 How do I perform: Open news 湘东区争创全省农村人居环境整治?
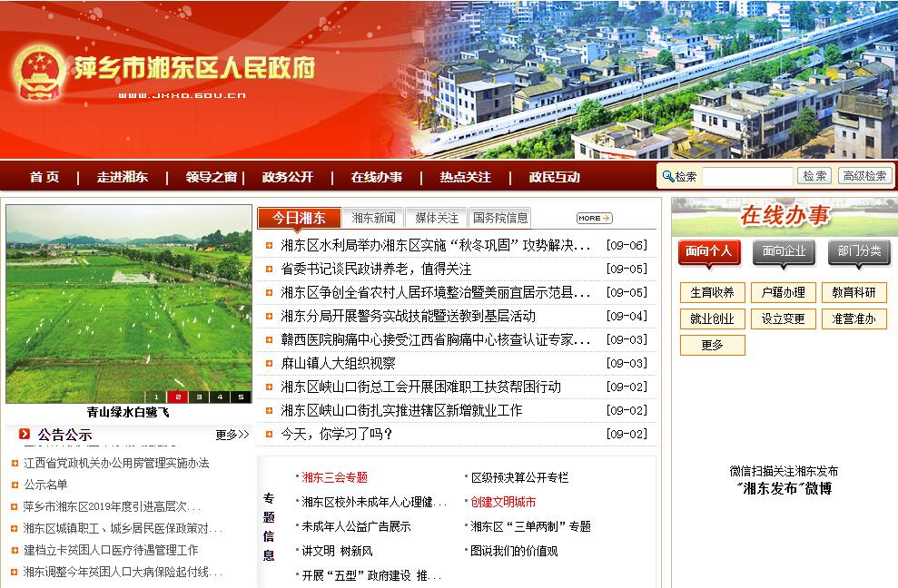tap(435, 292)
